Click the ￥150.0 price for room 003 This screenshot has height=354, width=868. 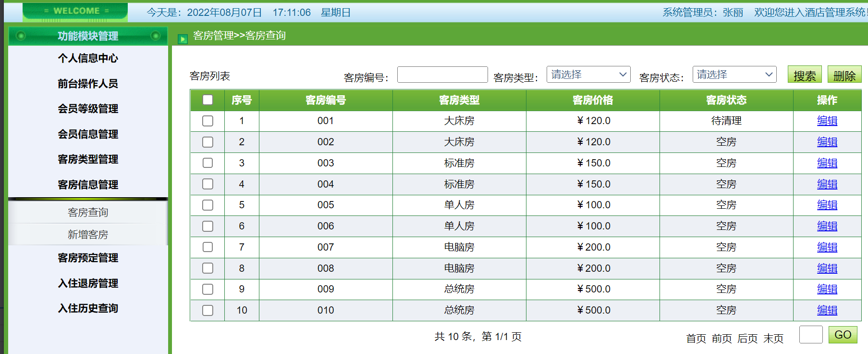(594, 163)
